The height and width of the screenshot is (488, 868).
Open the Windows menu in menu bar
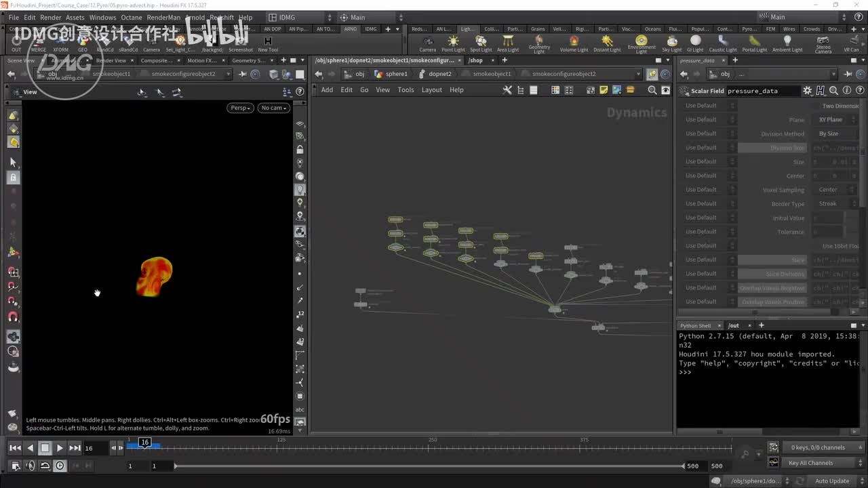102,18
